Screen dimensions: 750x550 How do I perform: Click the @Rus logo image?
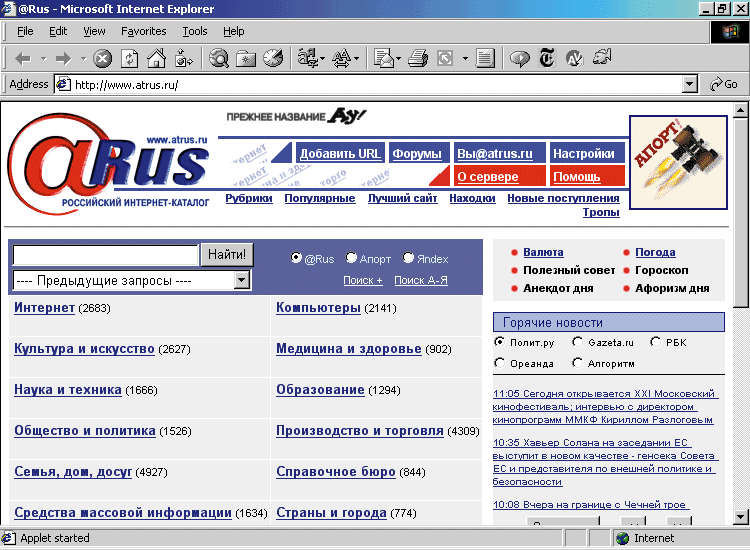click(108, 164)
